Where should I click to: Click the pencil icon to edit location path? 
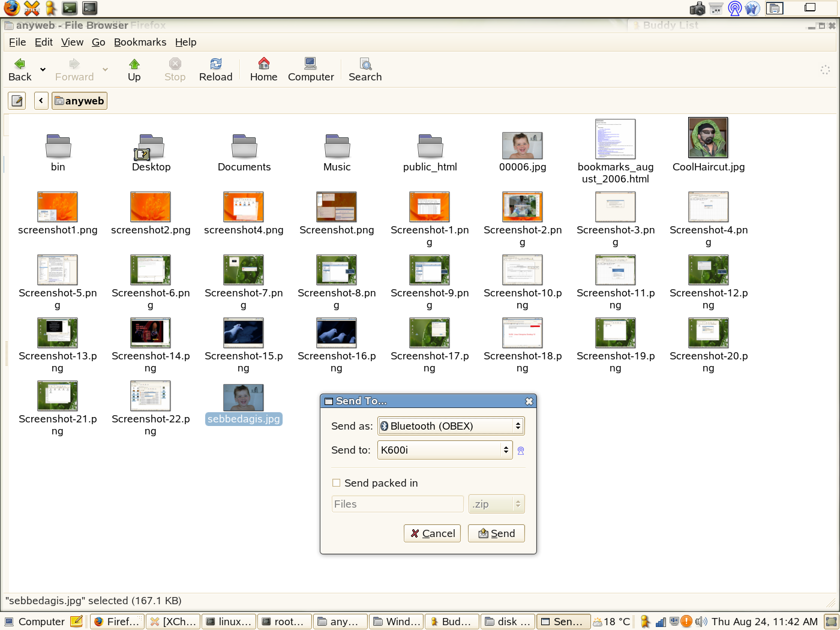16,100
